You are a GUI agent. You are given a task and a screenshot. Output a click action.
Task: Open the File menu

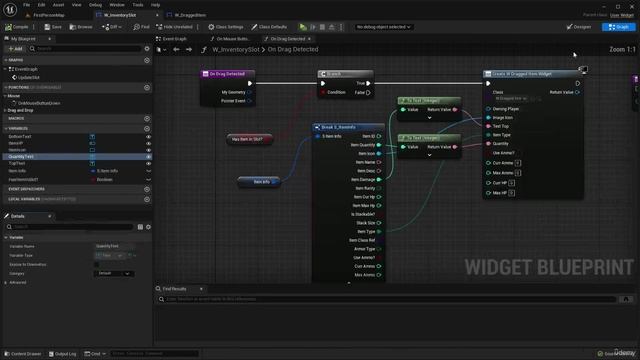pos(27,5)
